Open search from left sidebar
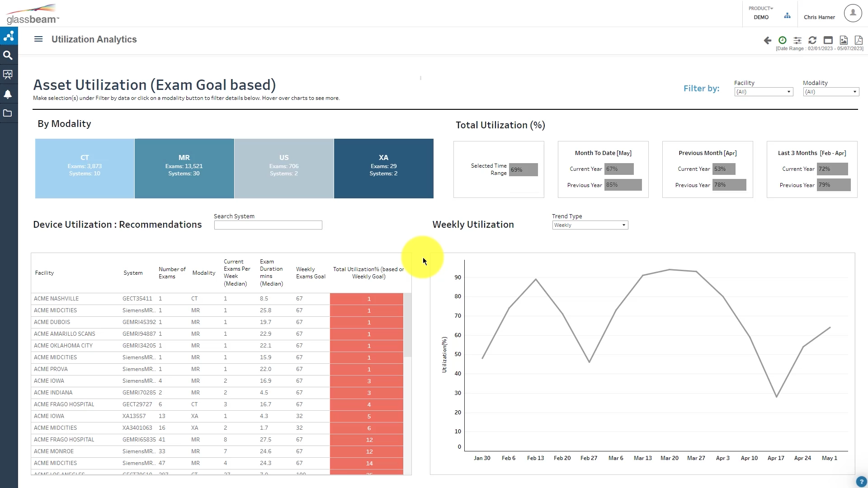 8,55
